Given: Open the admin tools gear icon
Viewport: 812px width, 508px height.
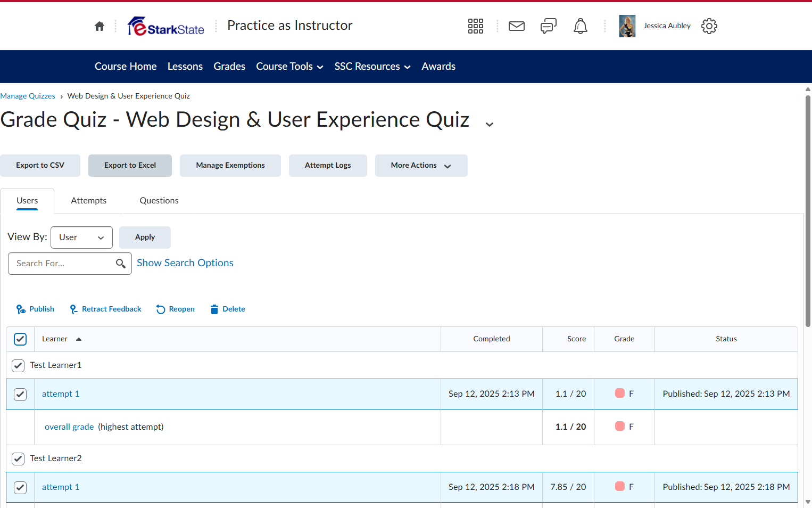Looking at the screenshot, I should pos(709,26).
